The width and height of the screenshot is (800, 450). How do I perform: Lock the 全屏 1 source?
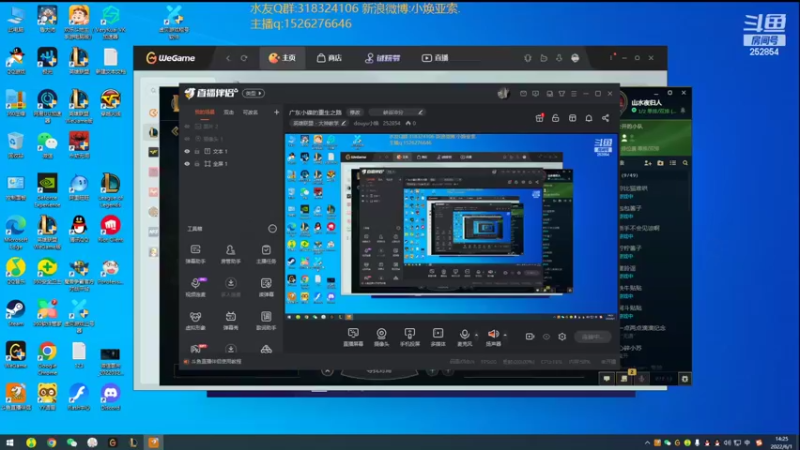197,164
